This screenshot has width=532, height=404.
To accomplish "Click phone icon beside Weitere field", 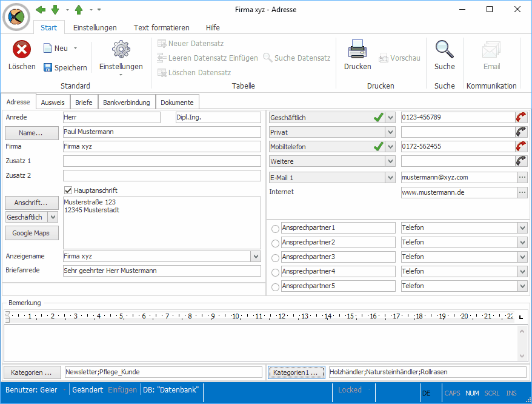I will (x=521, y=161).
